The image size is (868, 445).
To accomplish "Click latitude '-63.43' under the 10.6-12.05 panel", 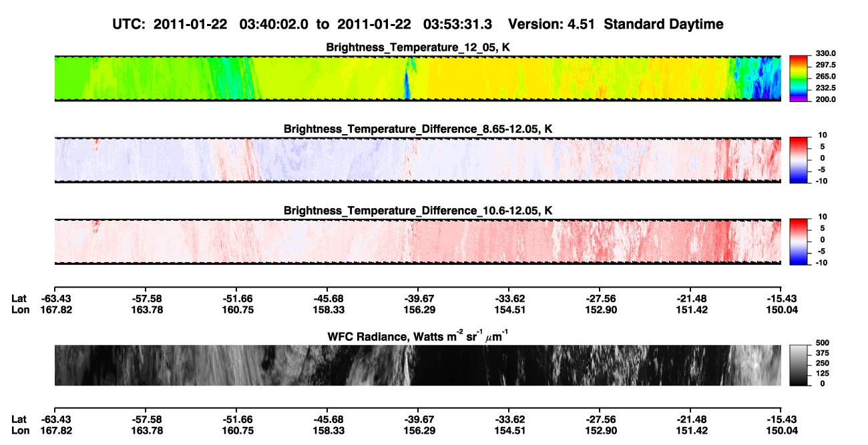I will [x=55, y=298].
